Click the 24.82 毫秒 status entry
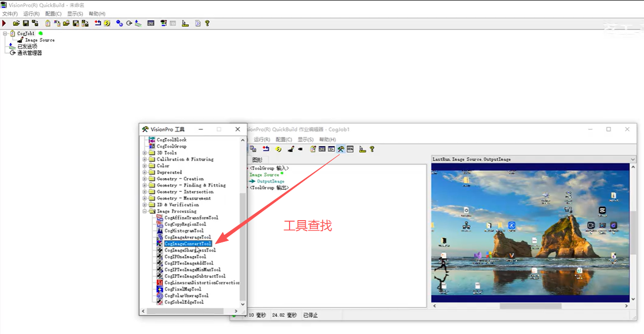The image size is (644, 334). point(285,315)
